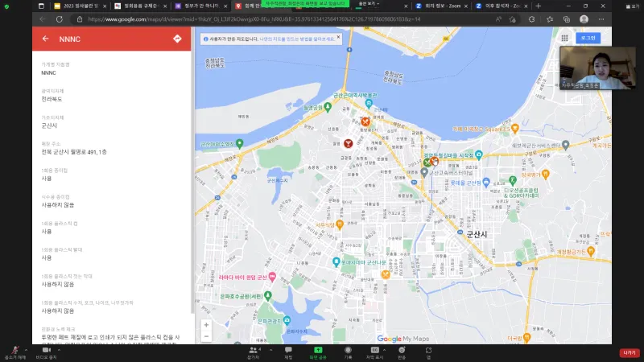Select the orange crossed-utensils marker near the river
Image resolution: width=644 pixels, height=362 pixels.
pos(365,121)
